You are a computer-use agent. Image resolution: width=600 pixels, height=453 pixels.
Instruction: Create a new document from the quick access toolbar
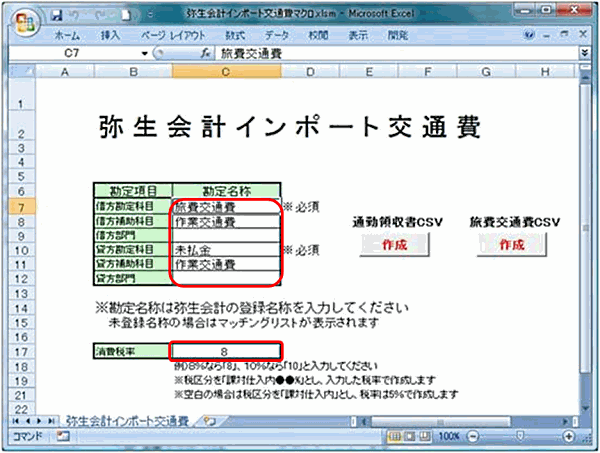(126, 15)
